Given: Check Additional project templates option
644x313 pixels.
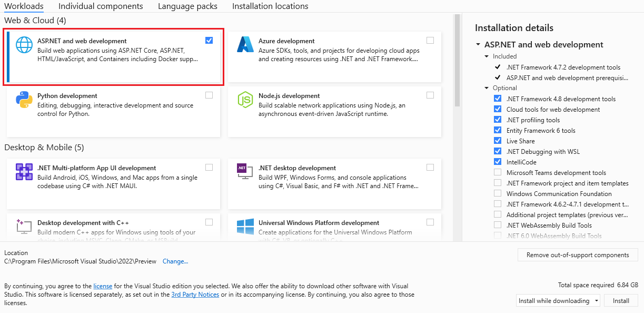Looking at the screenshot, I should coord(498,214).
